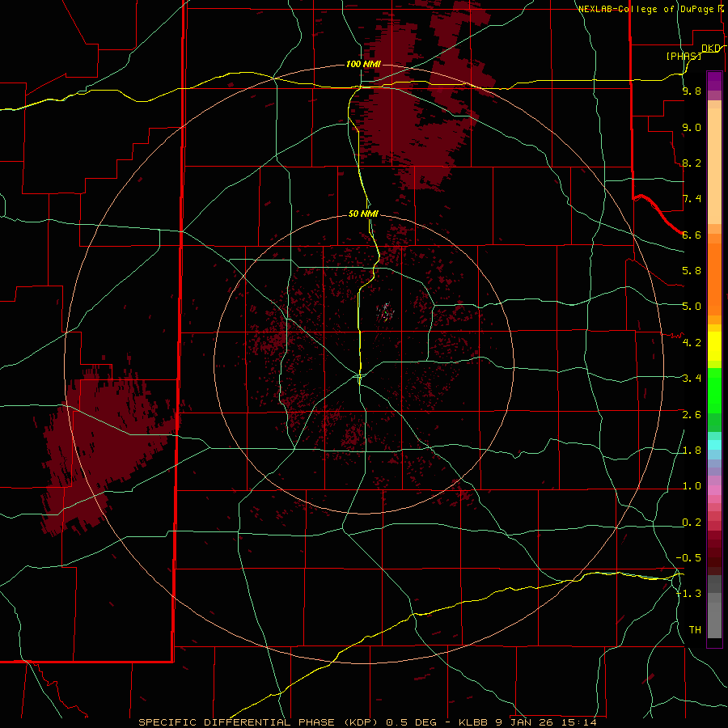
Task: Click the -1.3 value on the color scale
Action: click(x=689, y=594)
